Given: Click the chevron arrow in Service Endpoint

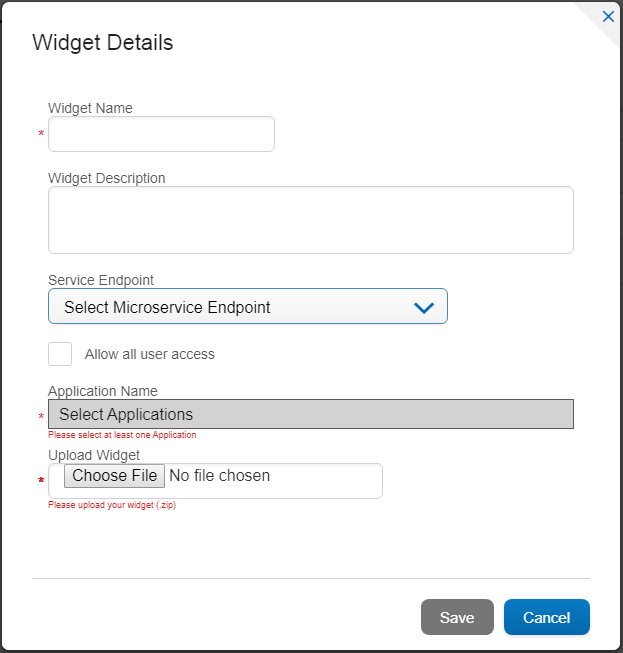Looking at the screenshot, I should pos(424,308).
